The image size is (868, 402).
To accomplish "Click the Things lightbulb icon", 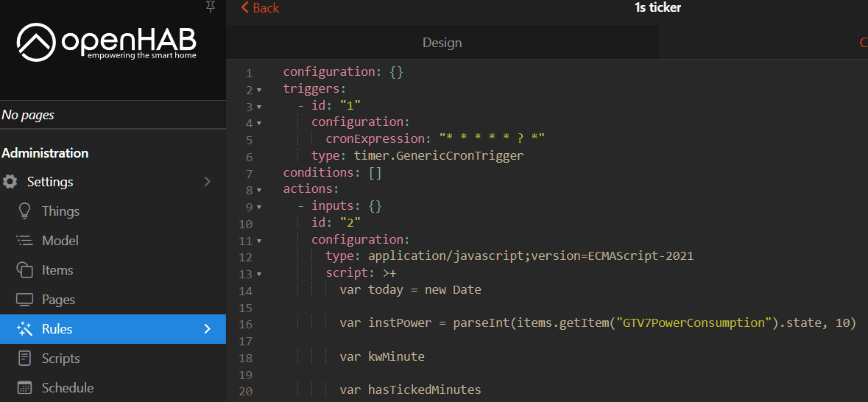I will coord(25,211).
